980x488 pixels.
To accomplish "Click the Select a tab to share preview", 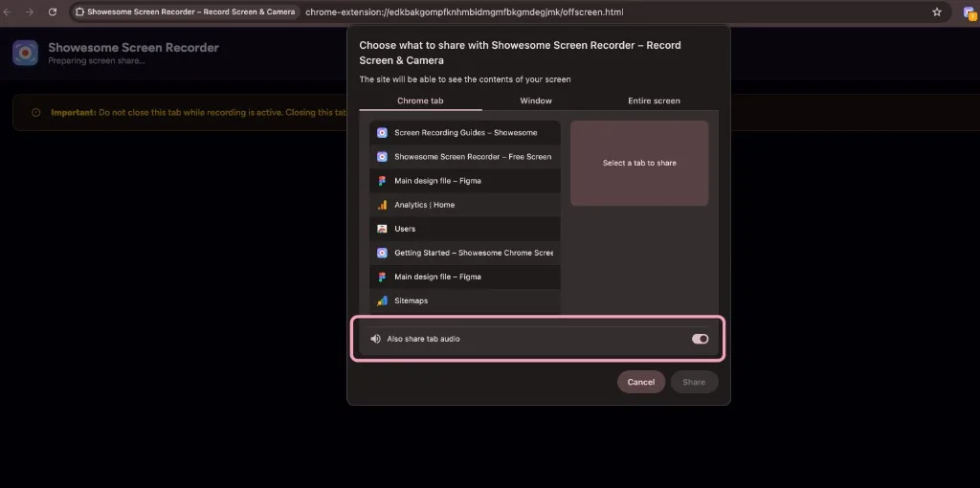I will (639, 163).
